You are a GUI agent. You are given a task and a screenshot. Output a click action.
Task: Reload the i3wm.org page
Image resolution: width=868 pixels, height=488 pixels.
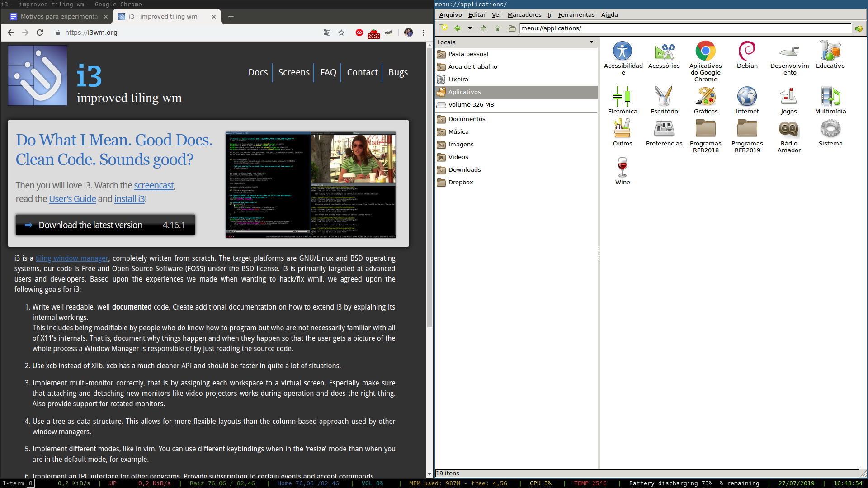pos(40,33)
